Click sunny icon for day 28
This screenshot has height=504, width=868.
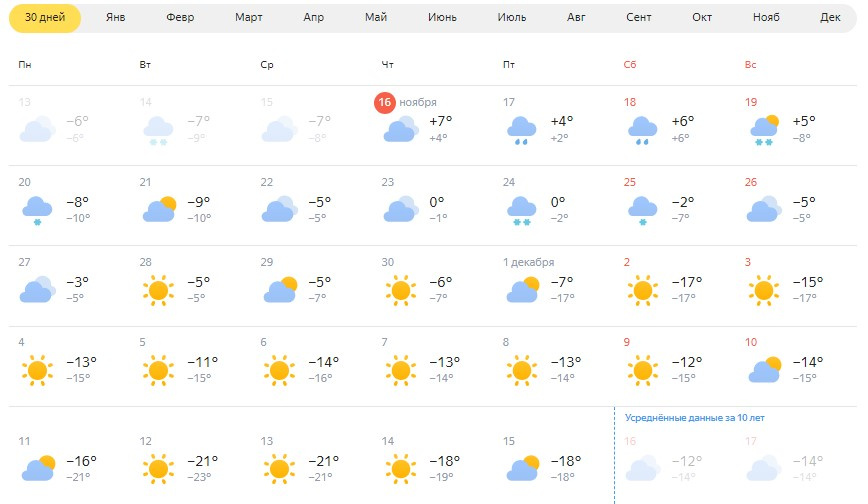click(x=158, y=290)
